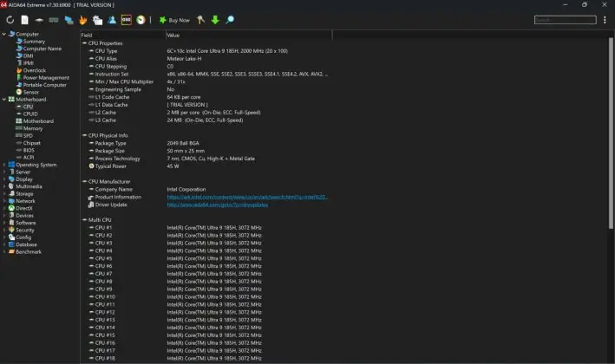Open the aida64.com Driver Update link
Image resolution: width=615 pixels, height=364 pixels.
(x=218, y=205)
